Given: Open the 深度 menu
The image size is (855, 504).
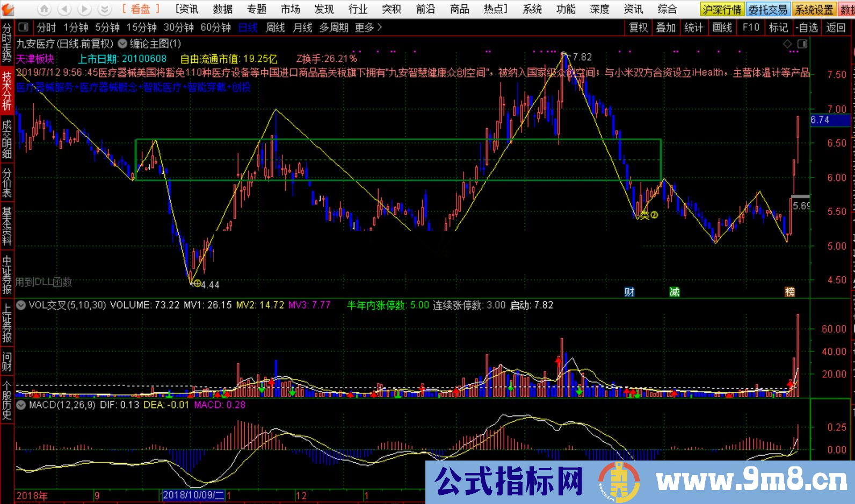Looking at the screenshot, I should point(600,9).
